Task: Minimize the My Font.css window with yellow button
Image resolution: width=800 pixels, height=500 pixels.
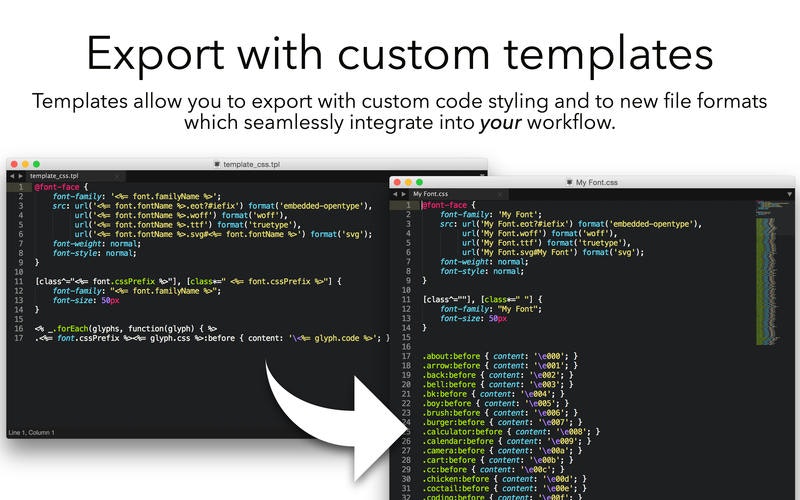Action: [x=408, y=182]
